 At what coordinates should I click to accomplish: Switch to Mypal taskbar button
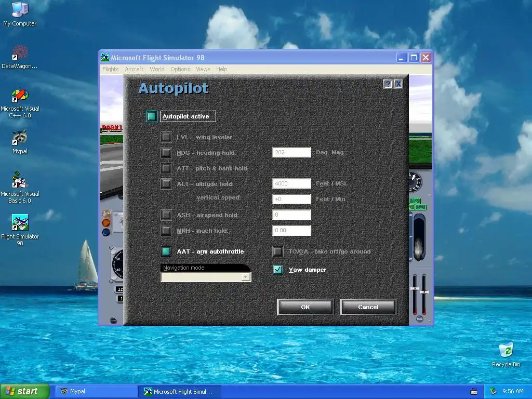[96, 392]
